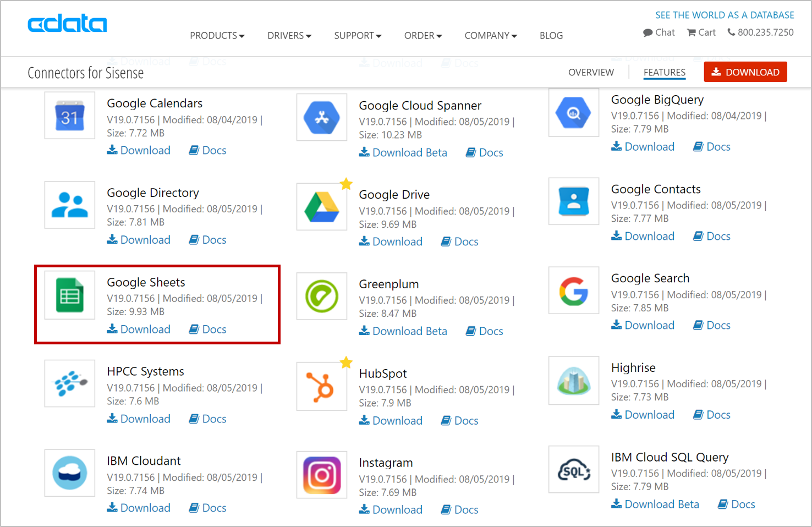812x527 pixels.
Task: Open Docs for IBM Cloudant
Action: click(207, 508)
